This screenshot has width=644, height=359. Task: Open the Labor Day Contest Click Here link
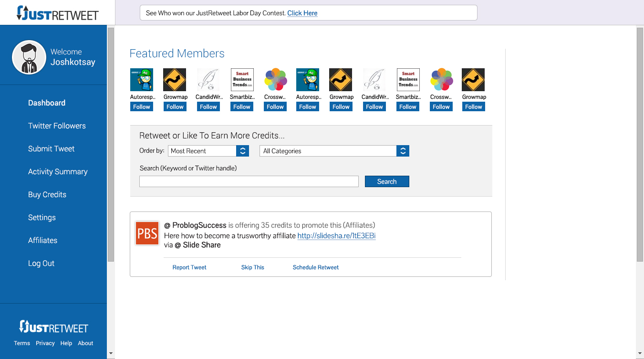[302, 13]
